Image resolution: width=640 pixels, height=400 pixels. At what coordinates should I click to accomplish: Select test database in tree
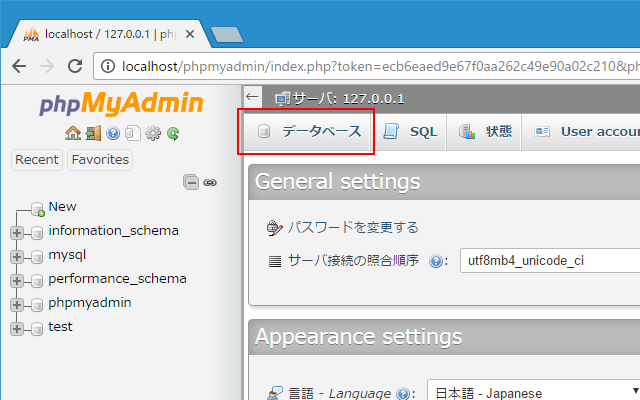60,327
